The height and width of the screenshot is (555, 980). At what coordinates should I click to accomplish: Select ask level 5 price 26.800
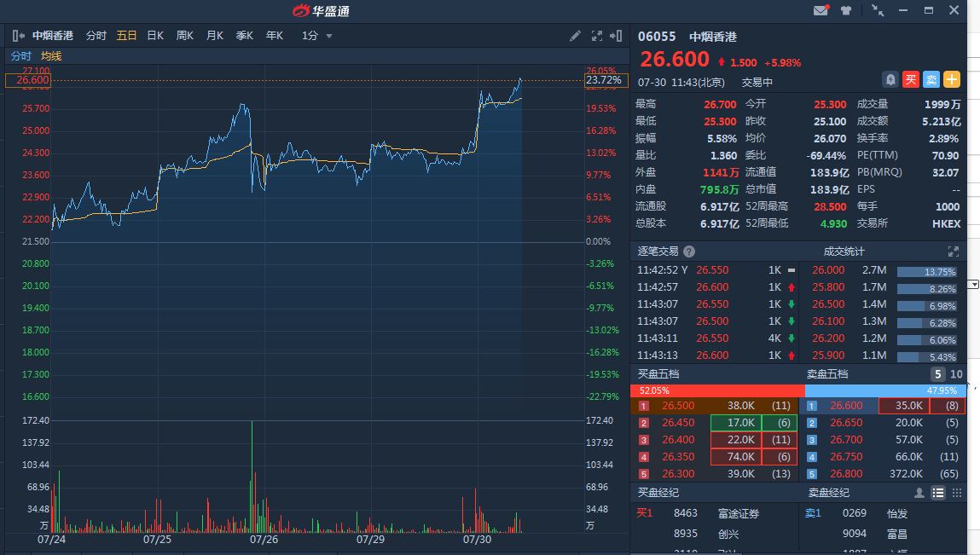pyautogui.click(x=846, y=474)
